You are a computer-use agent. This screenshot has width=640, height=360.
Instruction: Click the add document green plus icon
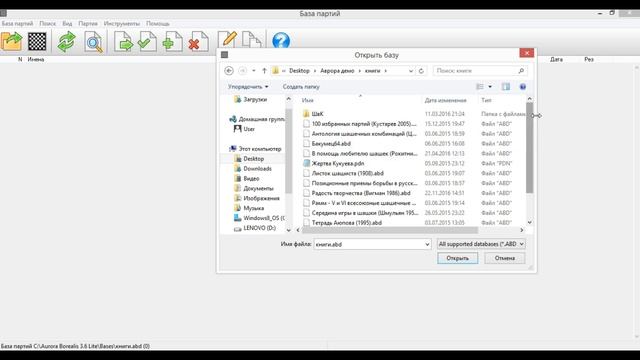(173, 42)
